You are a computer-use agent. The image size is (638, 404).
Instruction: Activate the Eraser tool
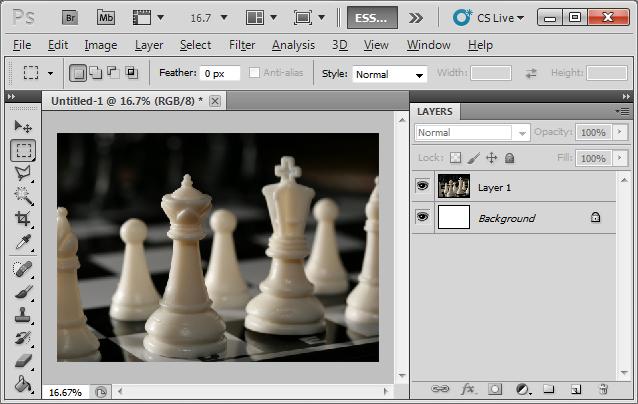[x=23, y=361]
